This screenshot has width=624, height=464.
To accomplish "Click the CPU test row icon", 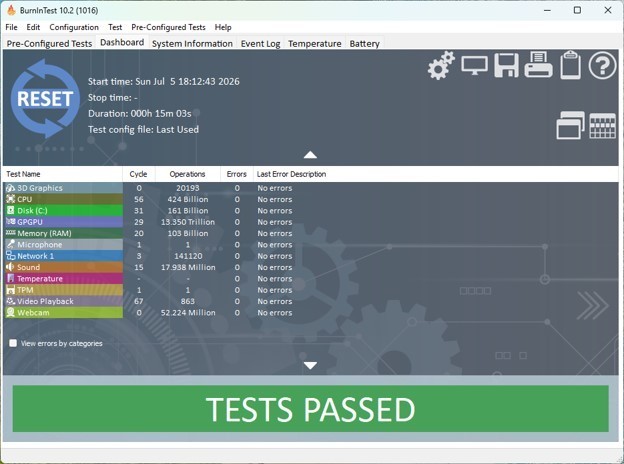I will [x=10, y=199].
